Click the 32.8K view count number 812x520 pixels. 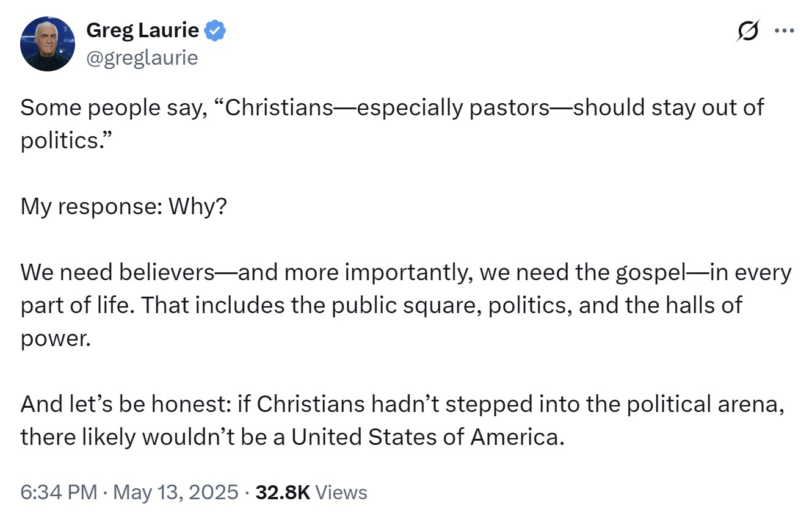(283, 493)
